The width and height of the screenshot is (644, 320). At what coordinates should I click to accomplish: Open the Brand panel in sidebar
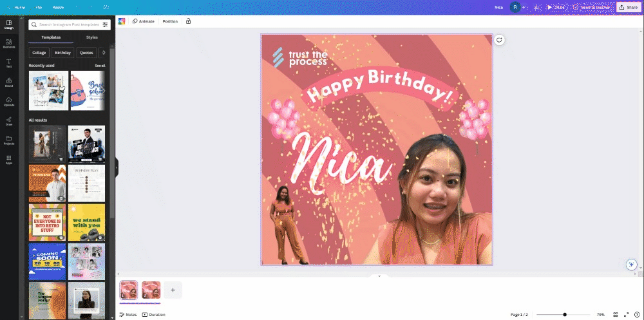pyautogui.click(x=8, y=82)
